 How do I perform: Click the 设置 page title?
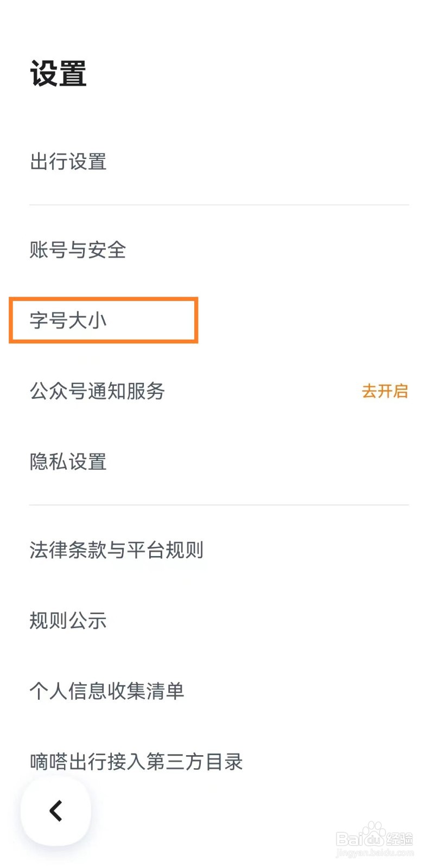point(59,74)
